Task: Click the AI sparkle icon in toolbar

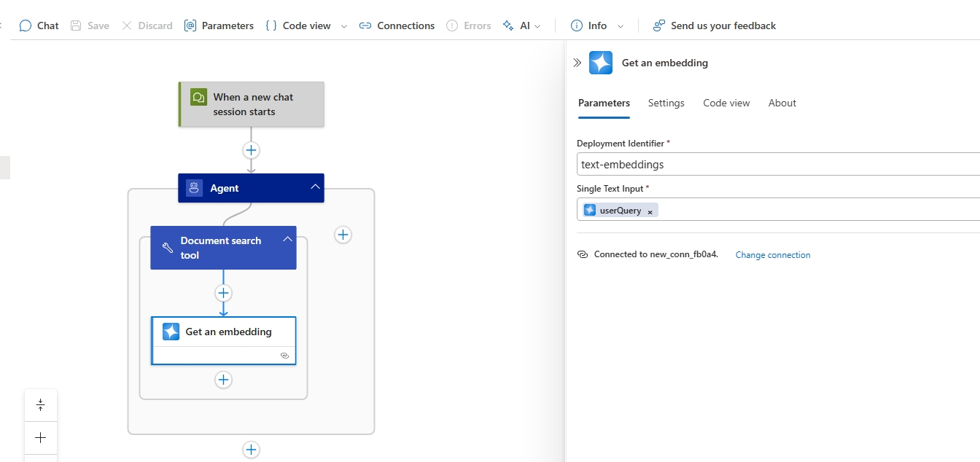Action: pos(508,25)
